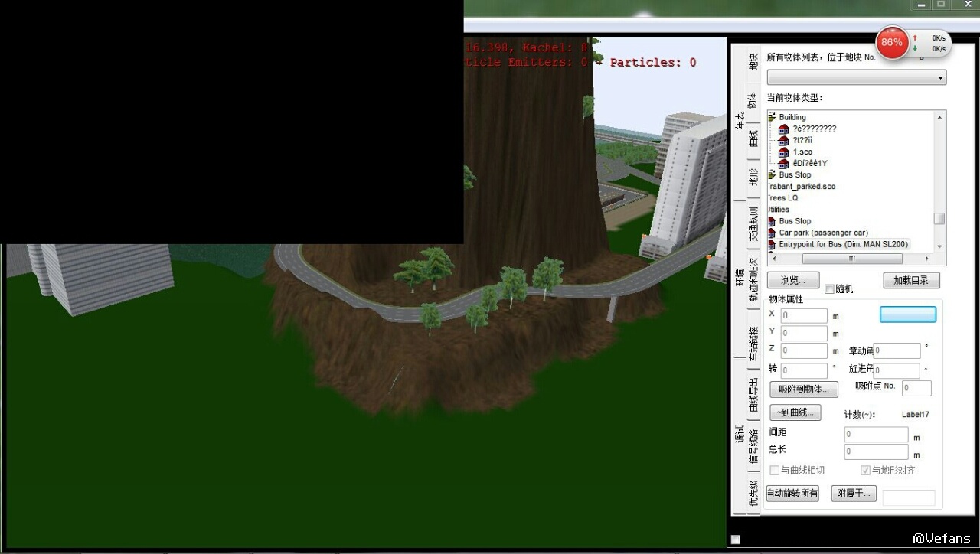This screenshot has height=554, width=980.
Task: Click the 转 rotation input field
Action: click(804, 370)
